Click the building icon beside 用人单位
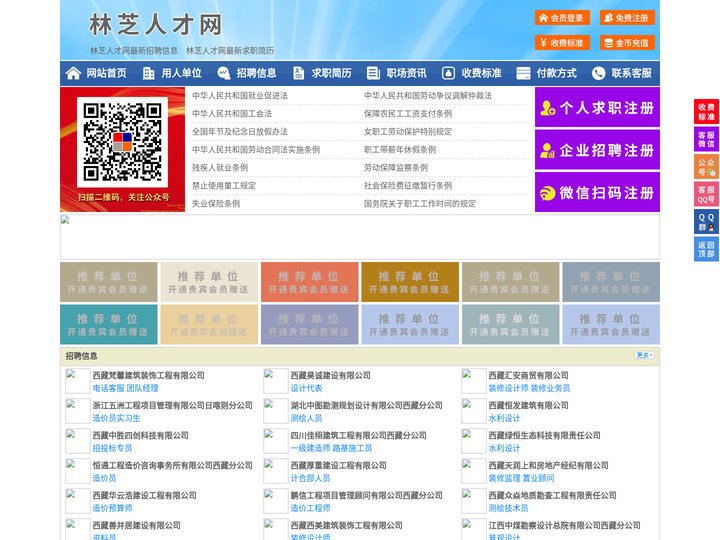 click(x=148, y=73)
